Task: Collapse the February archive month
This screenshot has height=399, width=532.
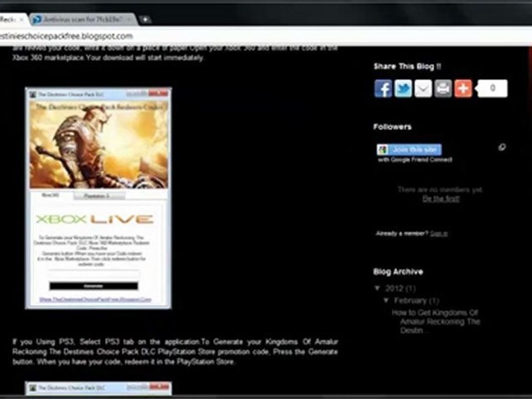Action: pos(386,300)
